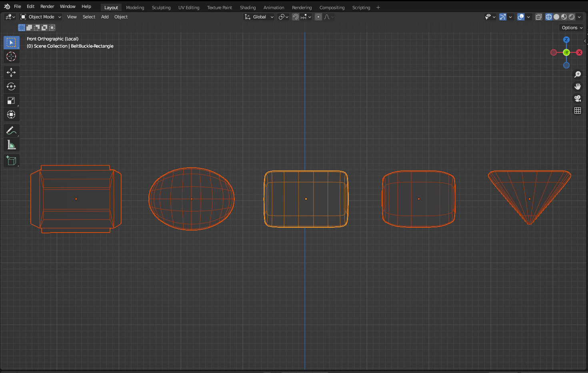Image resolution: width=588 pixels, height=373 pixels.
Task: Open the File menu
Action: coord(18,6)
